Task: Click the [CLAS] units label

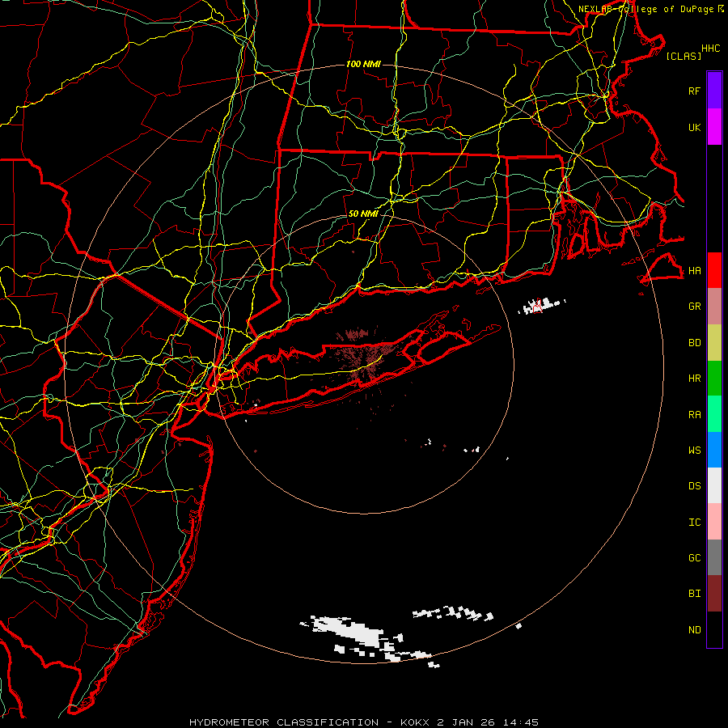Action: point(684,57)
